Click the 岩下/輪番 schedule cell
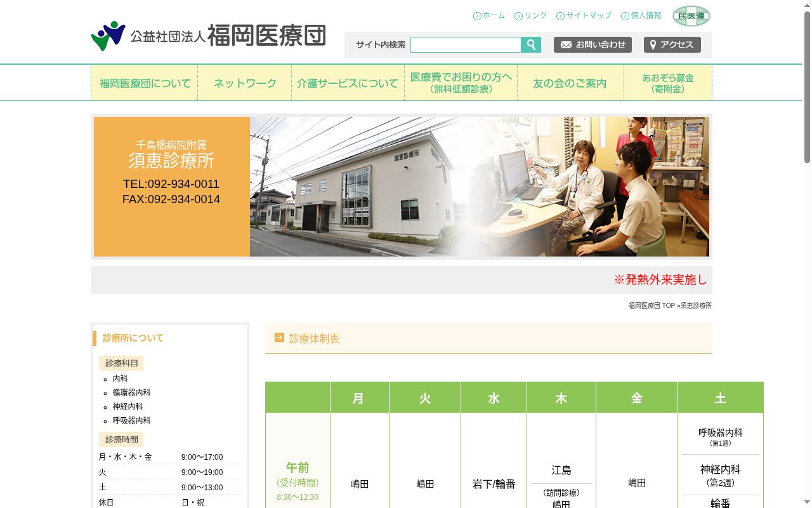This screenshot has width=812, height=508. (494, 484)
